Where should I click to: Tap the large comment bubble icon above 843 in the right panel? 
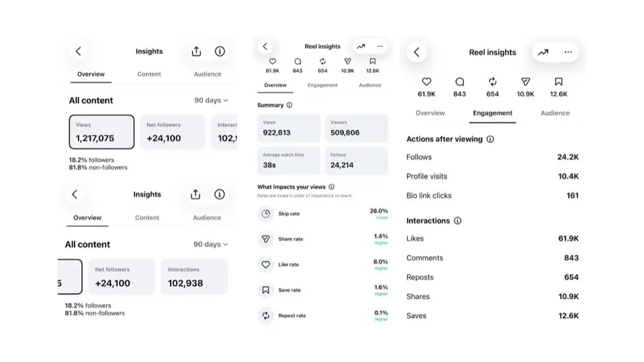pos(460,82)
